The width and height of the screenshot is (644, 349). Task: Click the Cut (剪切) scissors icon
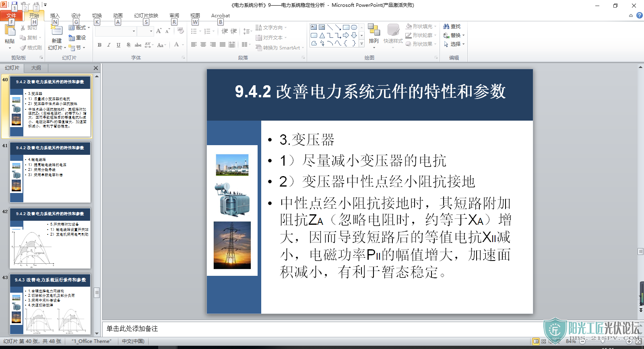pyautogui.click(x=23, y=28)
